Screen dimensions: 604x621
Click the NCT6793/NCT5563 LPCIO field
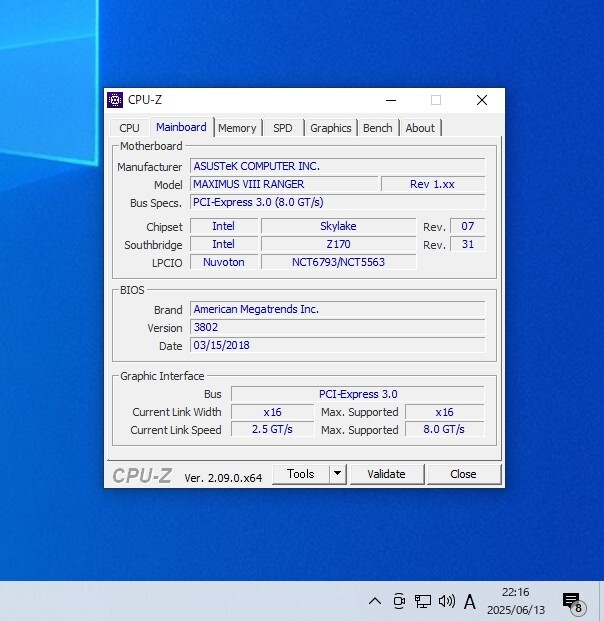pyautogui.click(x=339, y=262)
